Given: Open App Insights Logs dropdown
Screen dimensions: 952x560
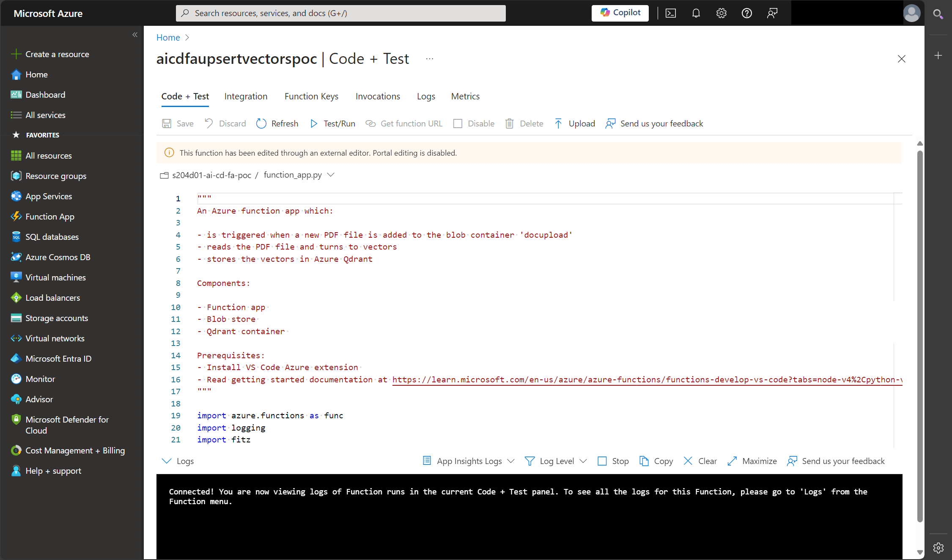Looking at the screenshot, I should 469,461.
